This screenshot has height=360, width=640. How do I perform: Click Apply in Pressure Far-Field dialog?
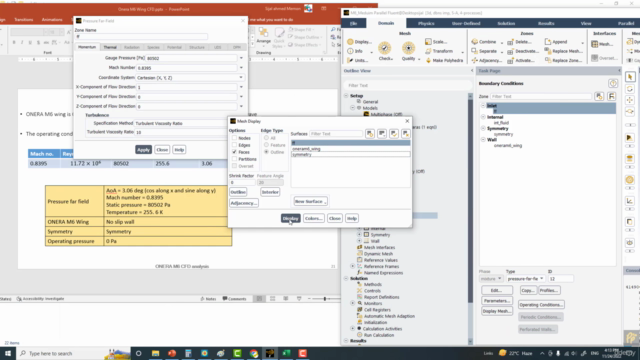(143, 150)
